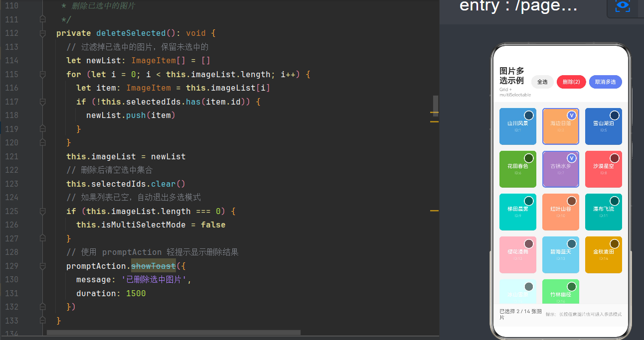This screenshot has width=644, height=340.
Task: Click fold end marker on line 119
Action: pyautogui.click(x=42, y=129)
